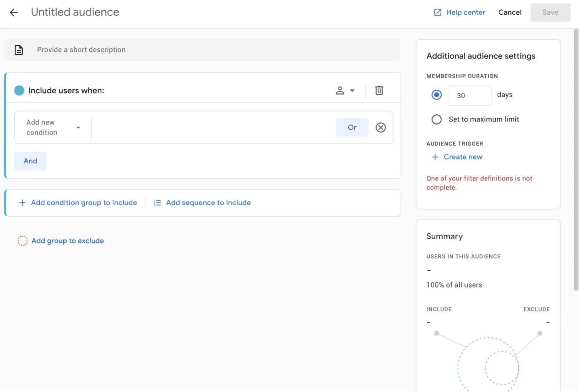This screenshot has width=579, height=392.
Task: Open the Add new condition dropdown
Action: 53,127
